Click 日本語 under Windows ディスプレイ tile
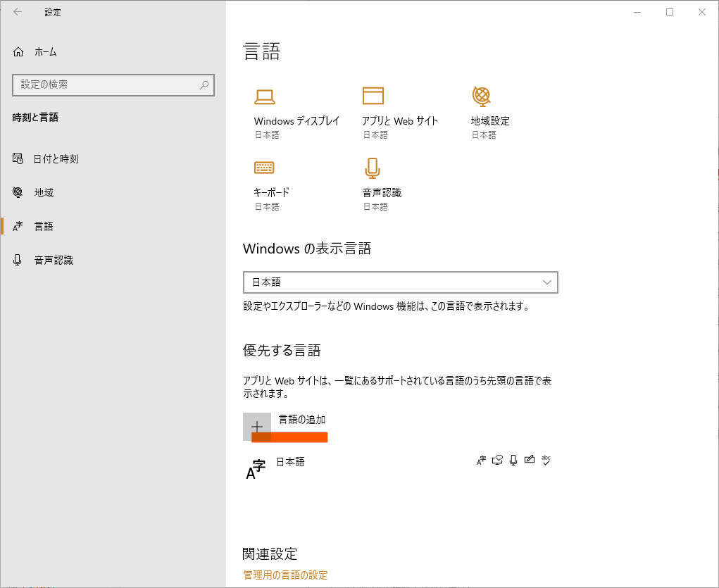 [x=267, y=135]
